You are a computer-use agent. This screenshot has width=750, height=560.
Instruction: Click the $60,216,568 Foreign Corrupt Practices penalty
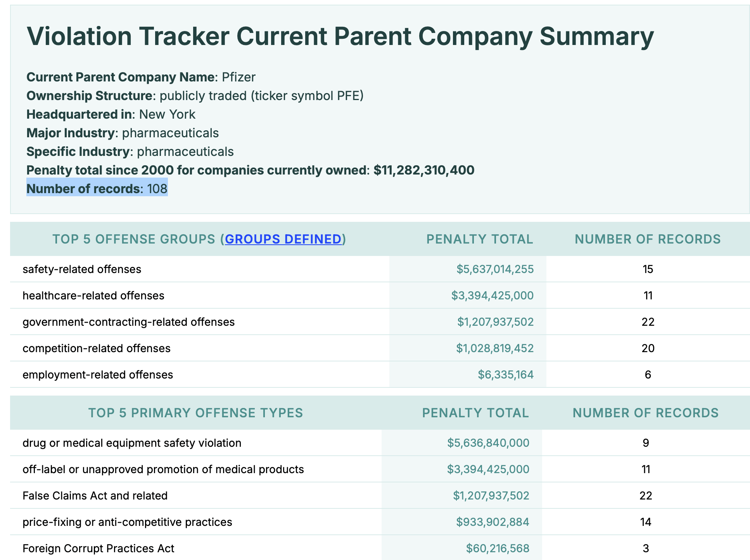(x=498, y=548)
